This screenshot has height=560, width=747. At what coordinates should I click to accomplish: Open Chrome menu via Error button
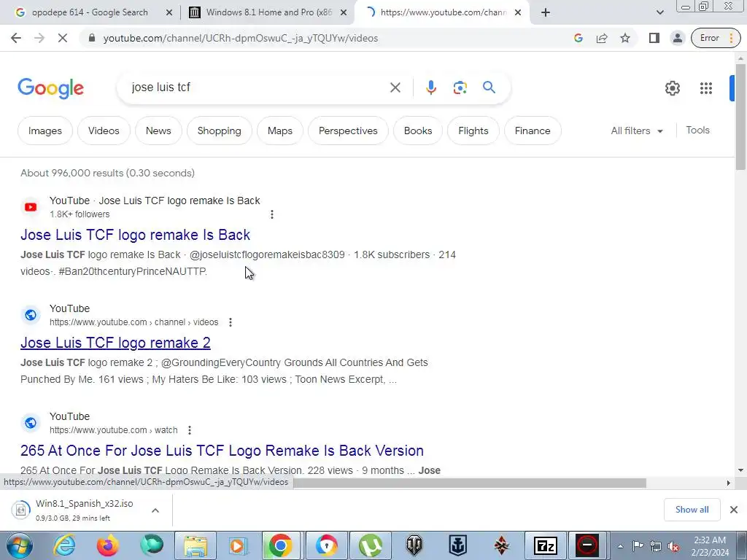716,38
